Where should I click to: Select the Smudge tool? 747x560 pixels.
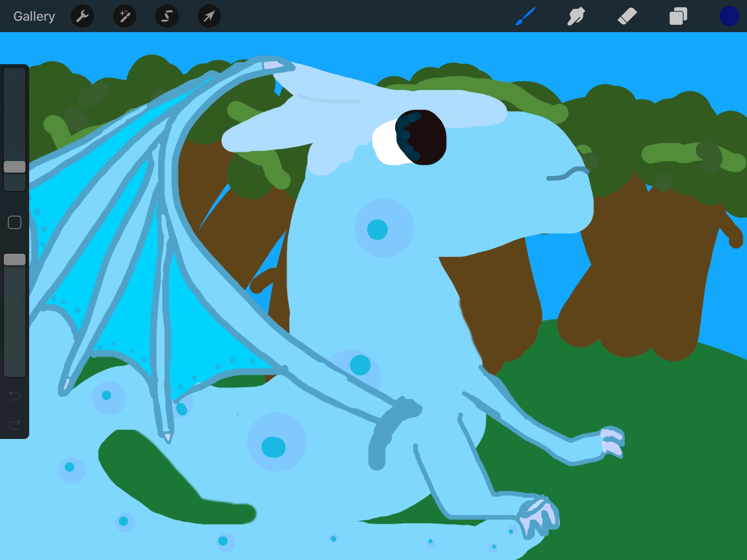(576, 16)
